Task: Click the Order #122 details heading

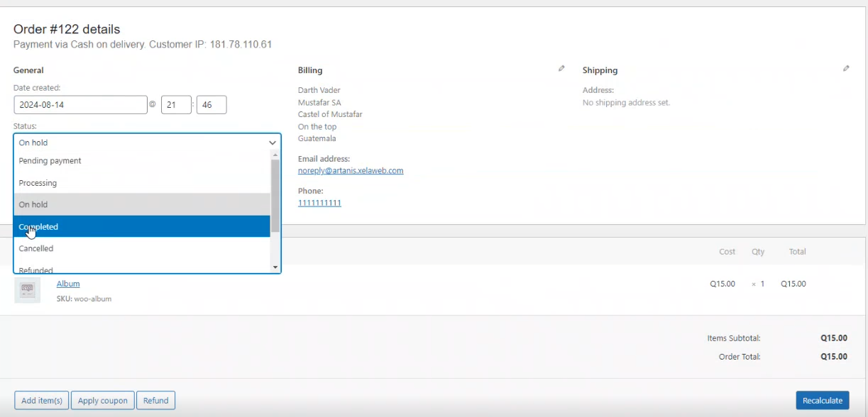Action: pos(67,29)
